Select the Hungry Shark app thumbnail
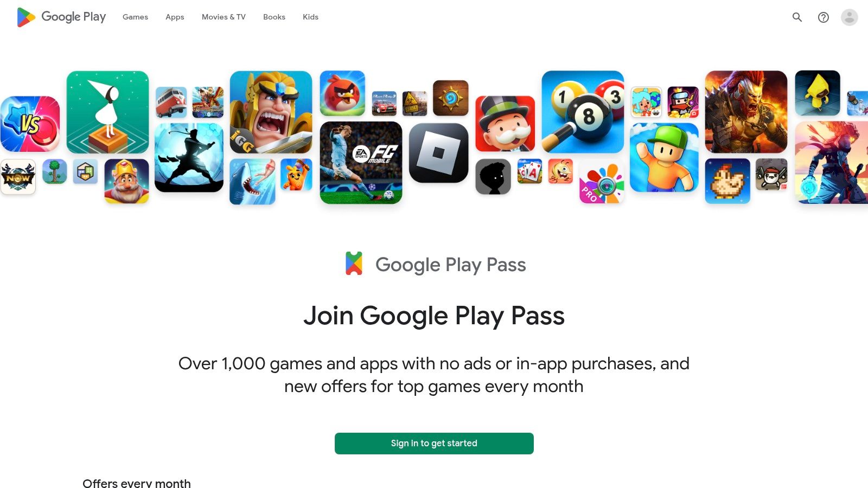The height and width of the screenshot is (488, 868). [x=252, y=182]
